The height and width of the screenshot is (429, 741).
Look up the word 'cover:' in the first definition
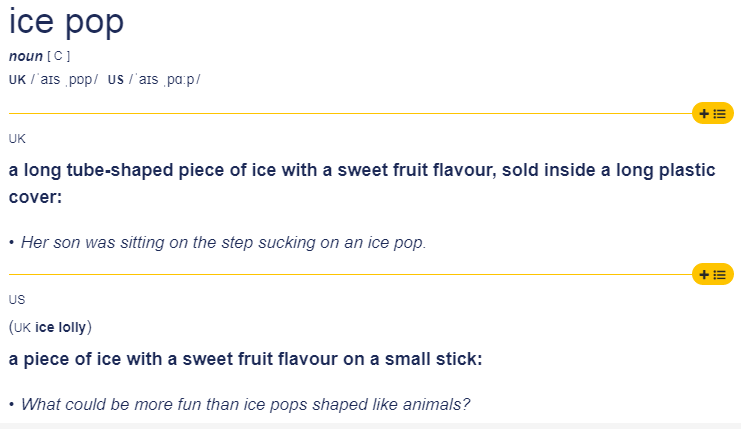click(x=35, y=197)
